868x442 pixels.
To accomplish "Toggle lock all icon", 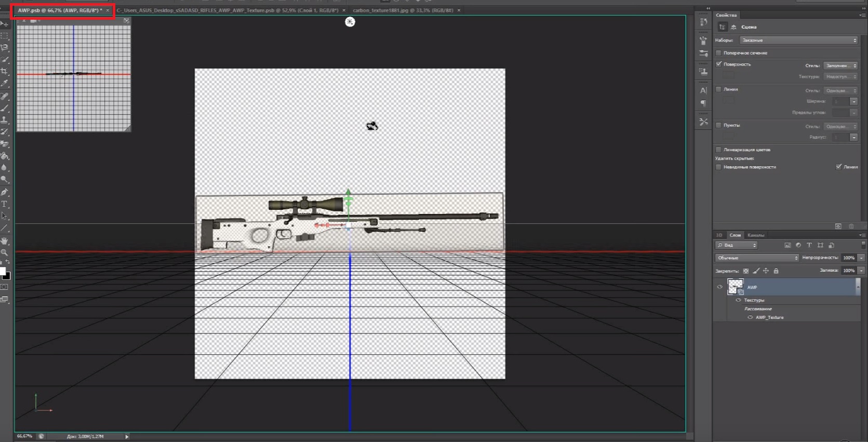I will click(x=776, y=271).
